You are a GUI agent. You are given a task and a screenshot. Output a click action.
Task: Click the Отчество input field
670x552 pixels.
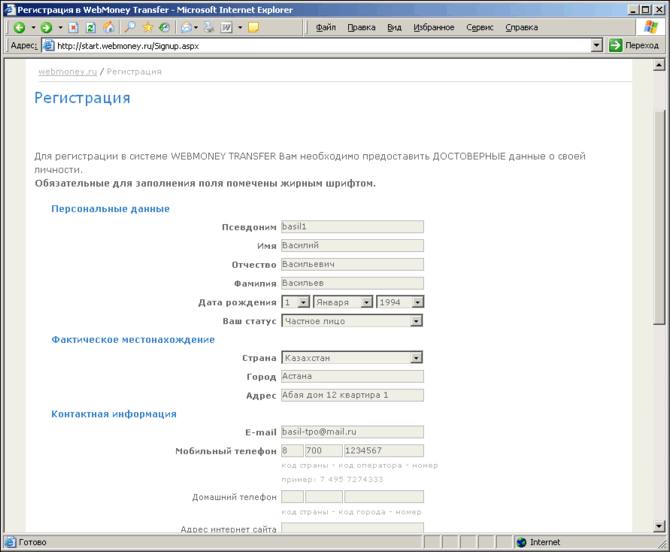click(353, 264)
